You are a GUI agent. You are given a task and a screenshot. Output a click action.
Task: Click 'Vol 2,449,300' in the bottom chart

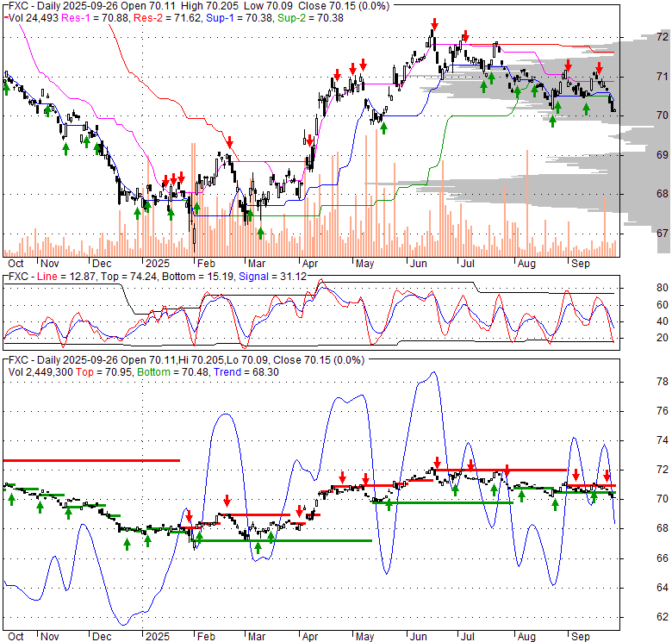40,372
